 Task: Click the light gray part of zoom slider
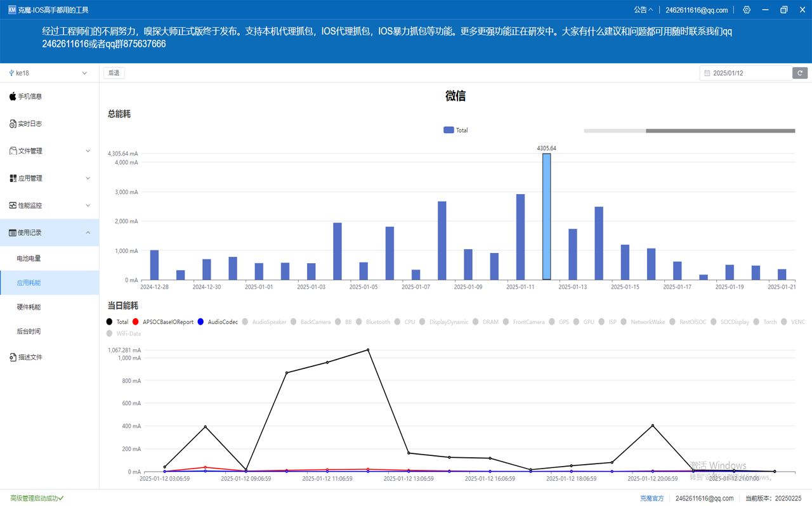tap(615, 131)
